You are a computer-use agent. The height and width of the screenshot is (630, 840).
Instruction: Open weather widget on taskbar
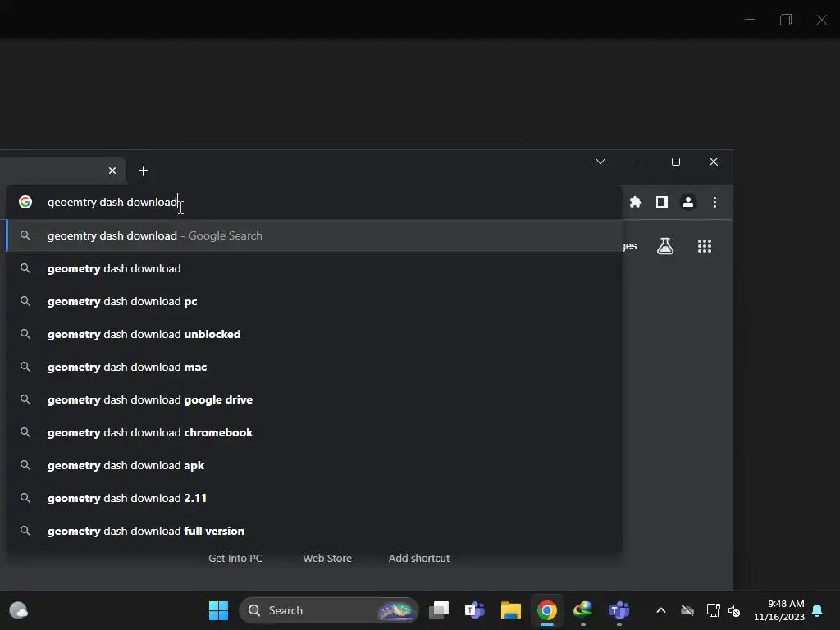click(19, 610)
